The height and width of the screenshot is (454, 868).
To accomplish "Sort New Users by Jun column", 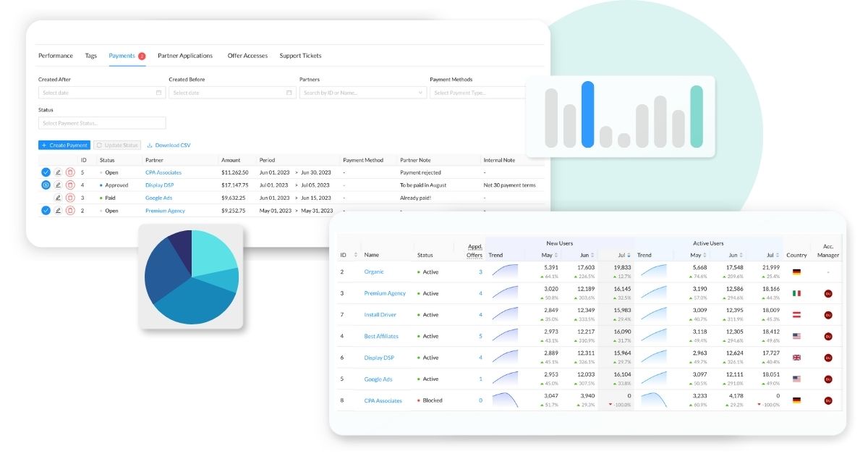I will point(592,255).
